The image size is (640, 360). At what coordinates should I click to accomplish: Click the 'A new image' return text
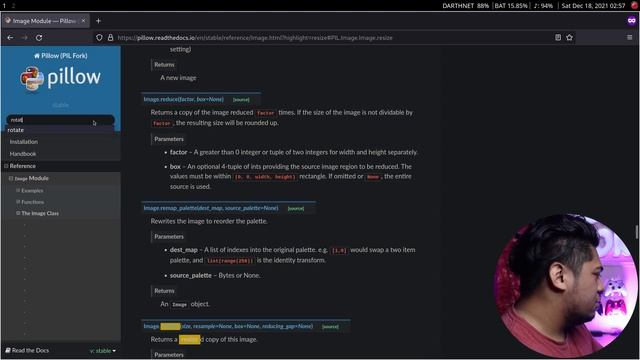pyautogui.click(x=178, y=78)
